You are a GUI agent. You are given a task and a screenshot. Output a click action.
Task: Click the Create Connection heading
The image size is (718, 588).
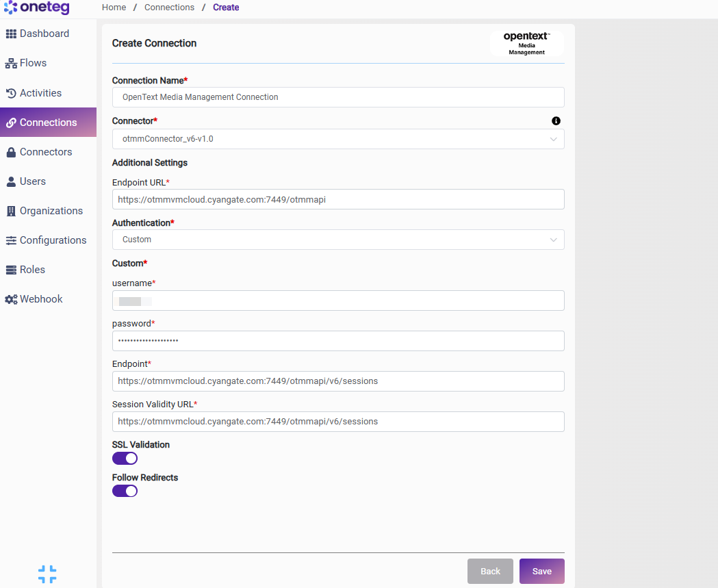coord(154,43)
